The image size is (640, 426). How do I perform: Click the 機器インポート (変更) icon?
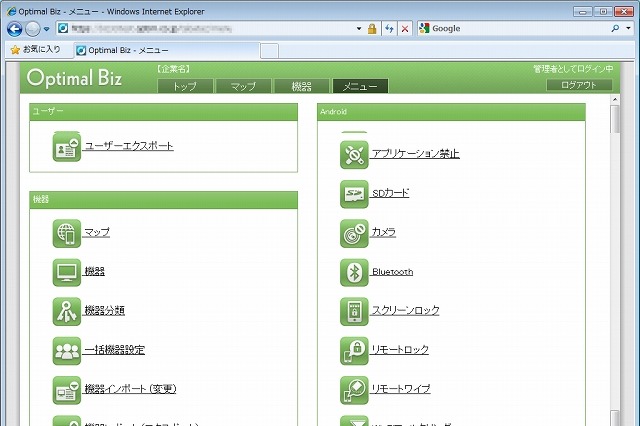click(x=67, y=390)
